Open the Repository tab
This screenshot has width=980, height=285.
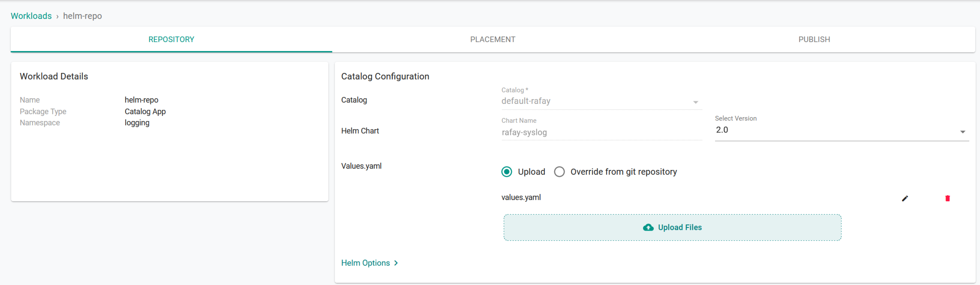pos(171,40)
